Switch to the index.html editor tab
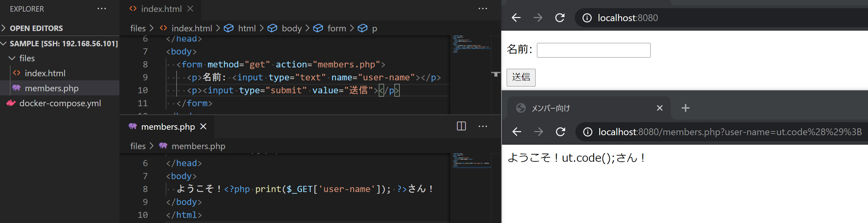 (x=161, y=9)
